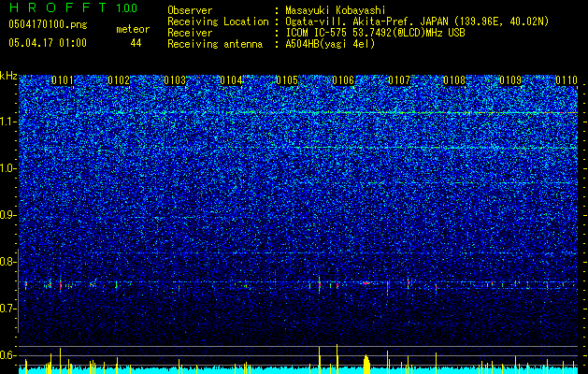
Task: Click the HROFFT 1.0.0 title text
Action: point(73,7)
